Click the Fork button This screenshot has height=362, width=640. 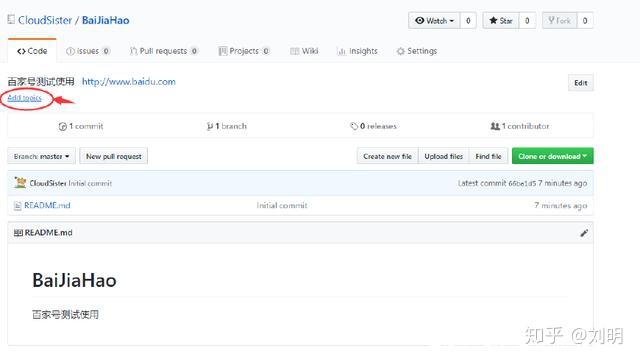coord(559,20)
